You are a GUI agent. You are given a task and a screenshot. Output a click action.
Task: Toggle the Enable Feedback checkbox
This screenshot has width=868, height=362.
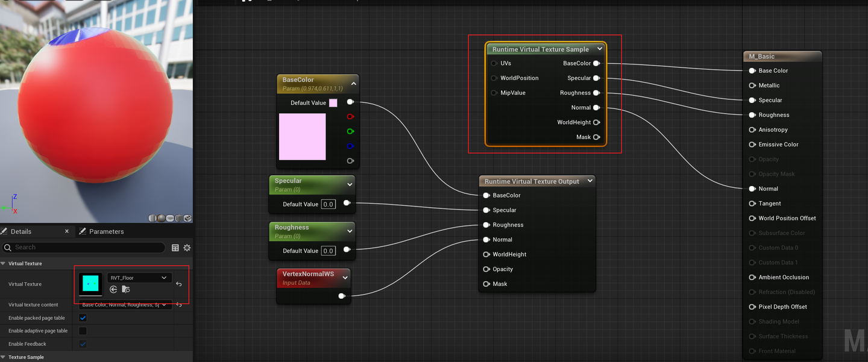click(83, 344)
